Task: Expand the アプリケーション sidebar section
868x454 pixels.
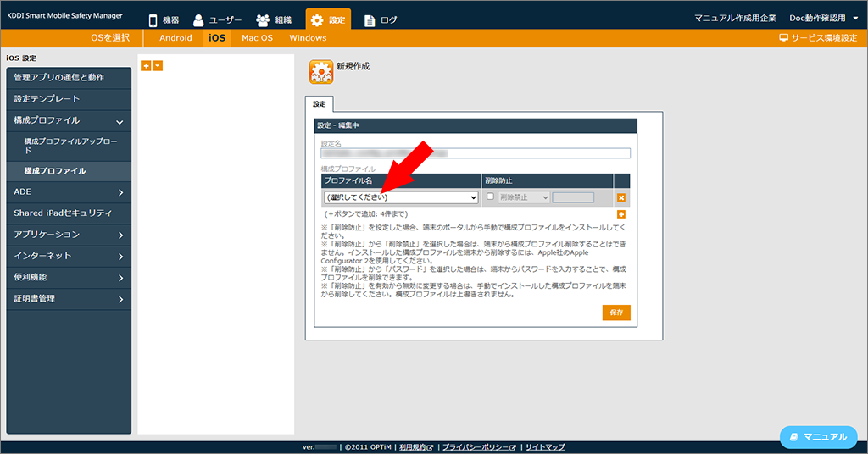Action: pyautogui.click(x=69, y=235)
